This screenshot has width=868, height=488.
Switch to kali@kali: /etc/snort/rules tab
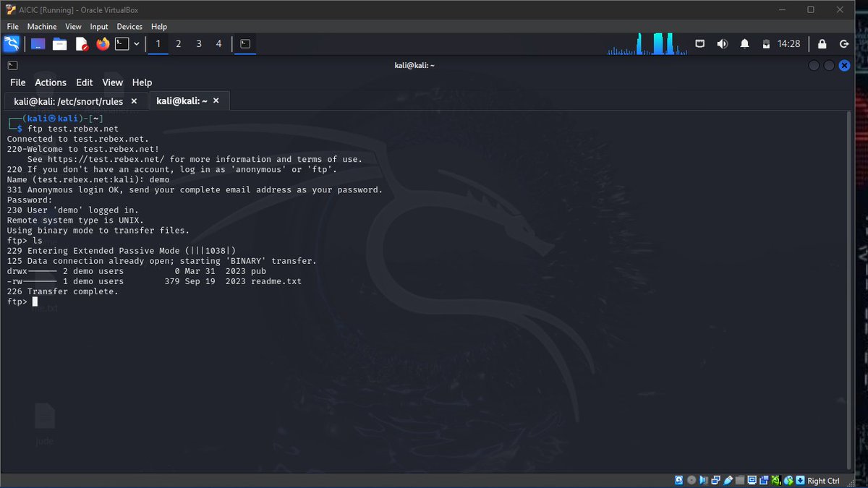69,101
